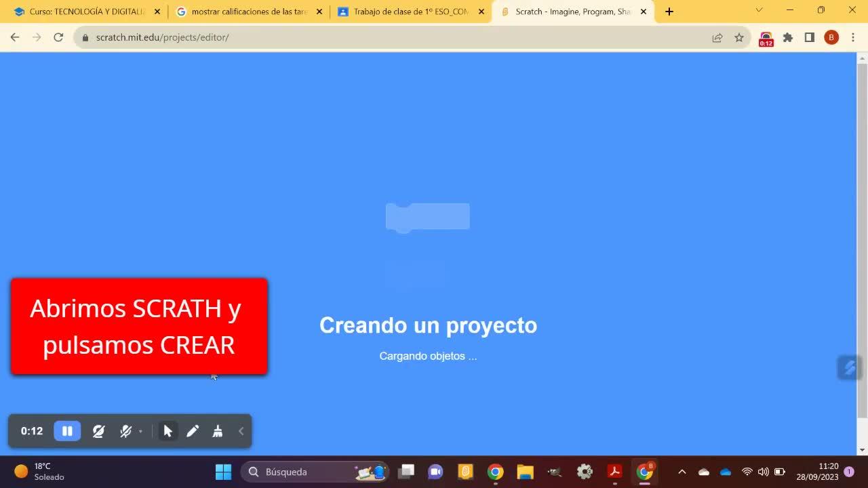Restore down the Chrome window
This screenshot has width=868, height=488.
821,10
